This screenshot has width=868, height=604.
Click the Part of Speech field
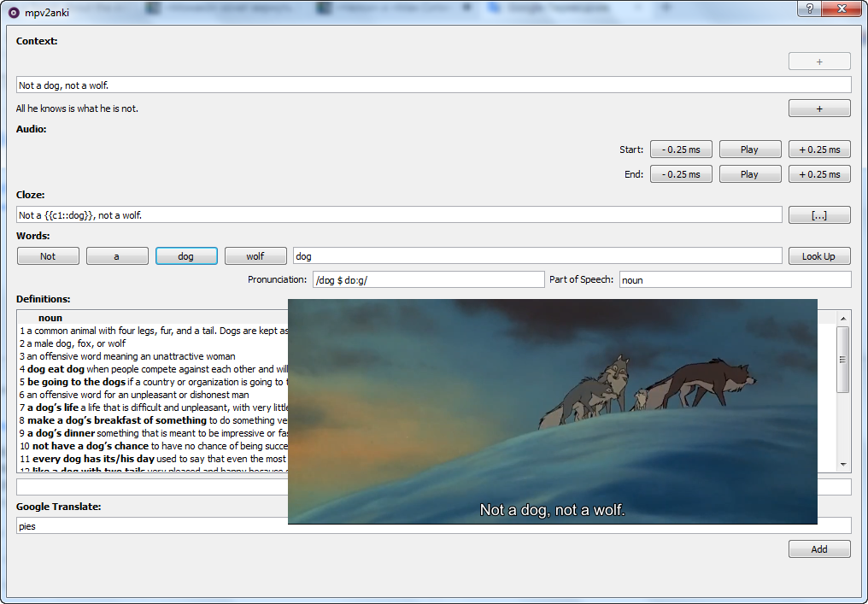pyautogui.click(x=735, y=280)
